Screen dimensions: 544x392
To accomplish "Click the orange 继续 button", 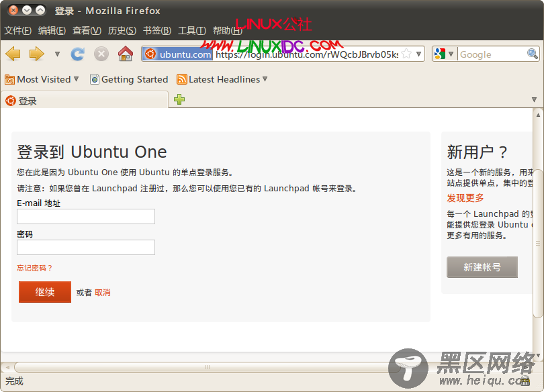I will click(45, 292).
